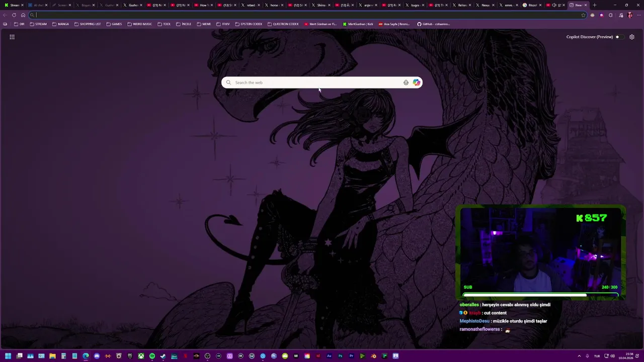The image size is (644, 362).
Task: Open new tab page settings gear
Action: [632, 37]
